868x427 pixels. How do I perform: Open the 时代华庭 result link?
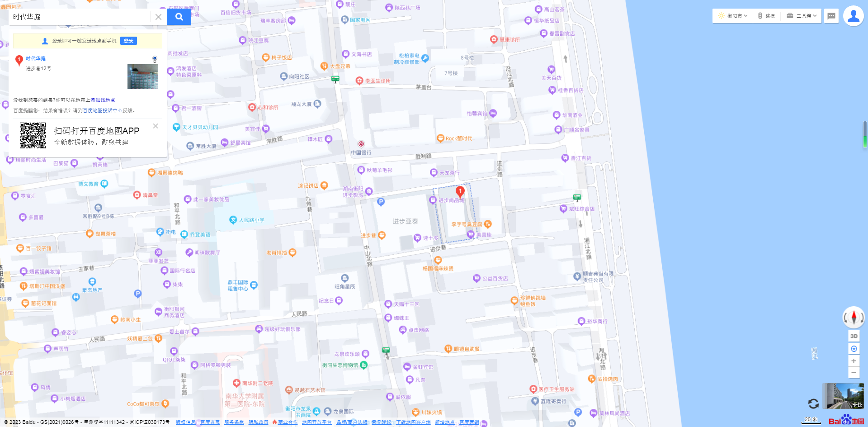point(36,58)
